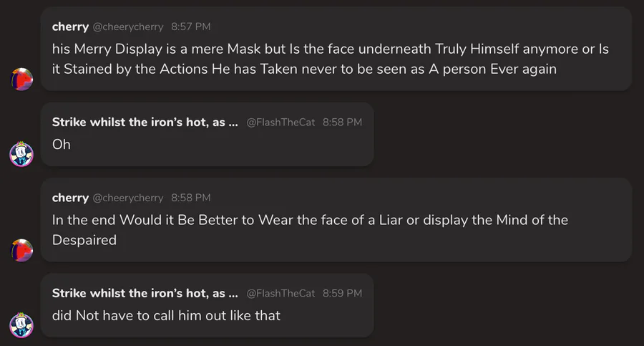Click FlashTheCat's avatar beside the "Oh" message

tap(21, 154)
